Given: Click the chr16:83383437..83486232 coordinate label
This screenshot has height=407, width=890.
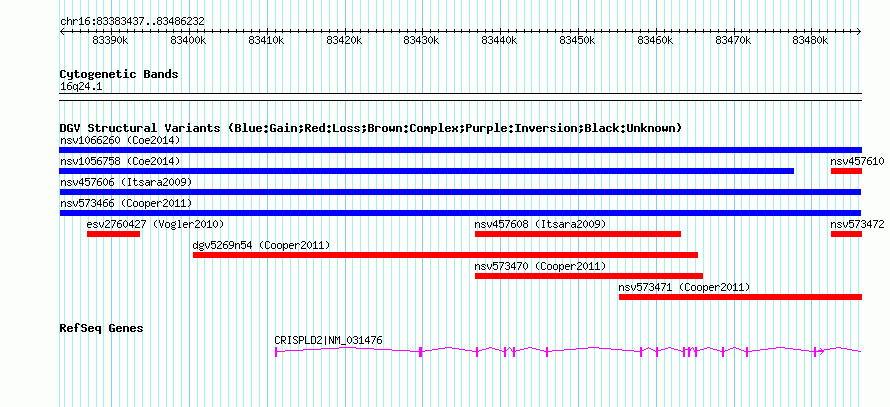Looking at the screenshot, I should 132,22.
